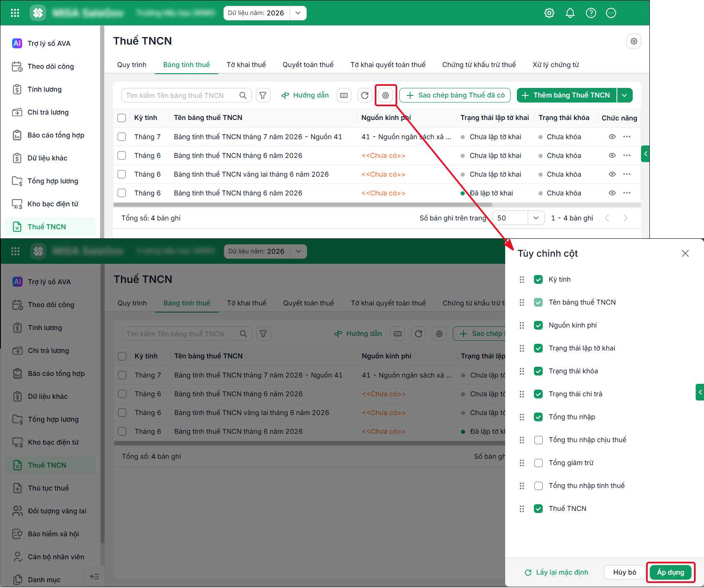Go to the previous page arrow

607,218
